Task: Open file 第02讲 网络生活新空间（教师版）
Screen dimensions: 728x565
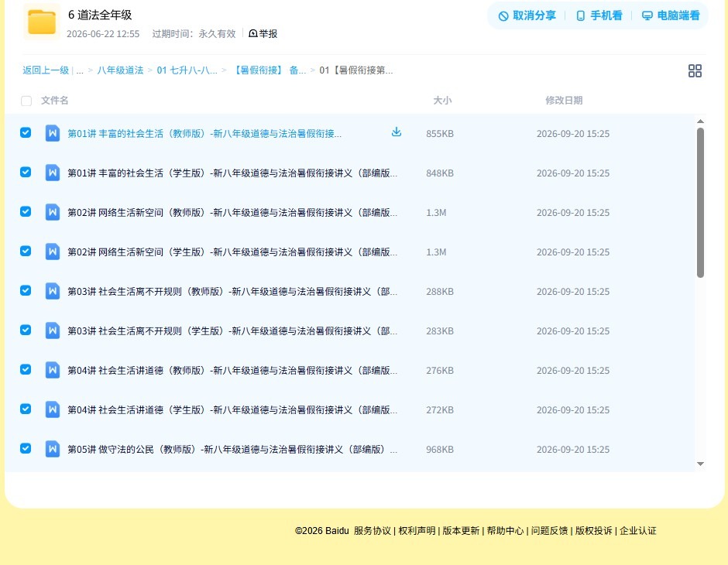Action: point(232,212)
